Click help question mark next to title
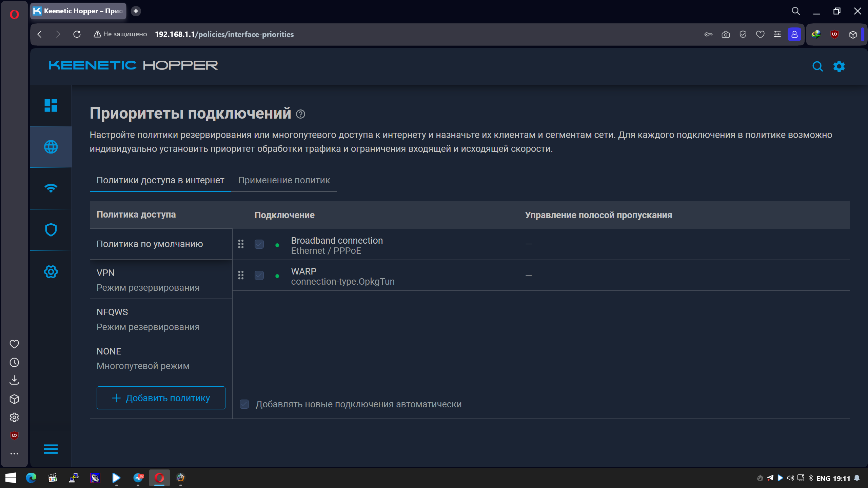Image resolution: width=868 pixels, height=488 pixels. [300, 114]
